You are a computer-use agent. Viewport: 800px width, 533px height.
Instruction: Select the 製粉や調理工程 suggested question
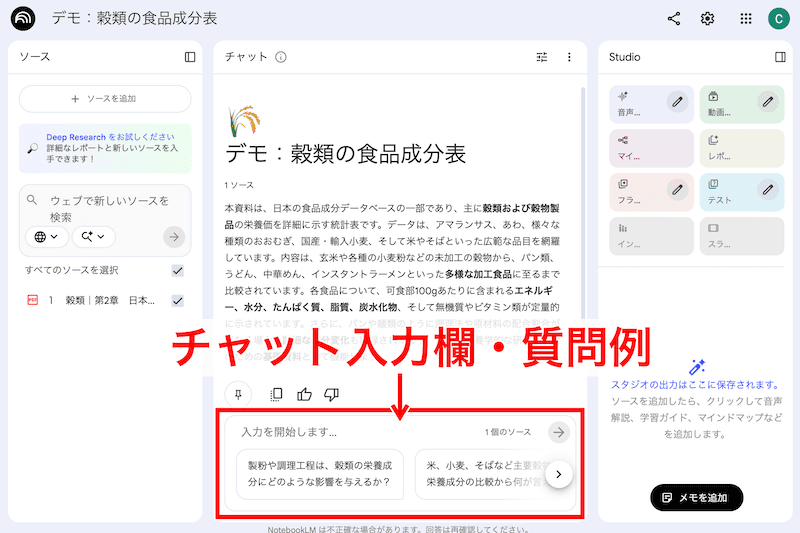point(319,474)
